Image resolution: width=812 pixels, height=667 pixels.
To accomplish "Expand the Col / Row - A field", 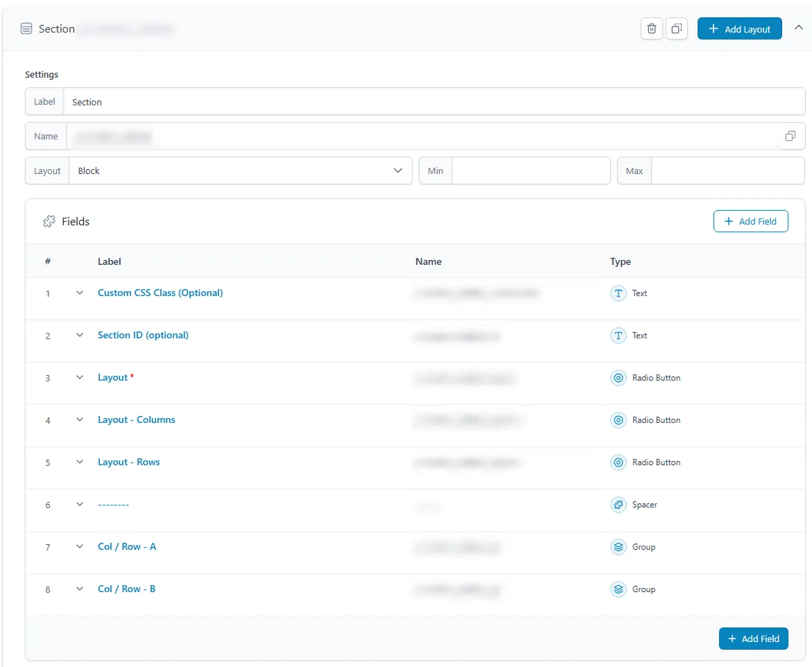I will click(80, 546).
